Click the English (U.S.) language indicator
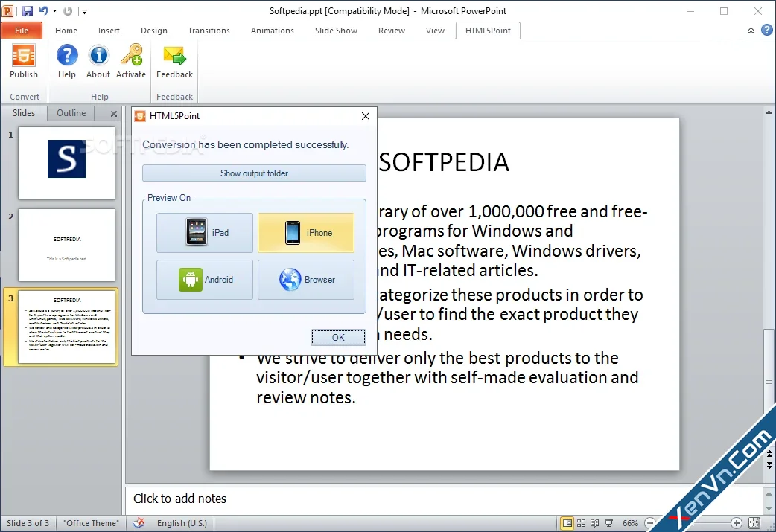The width and height of the screenshot is (776, 532). pyautogui.click(x=182, y=522)
